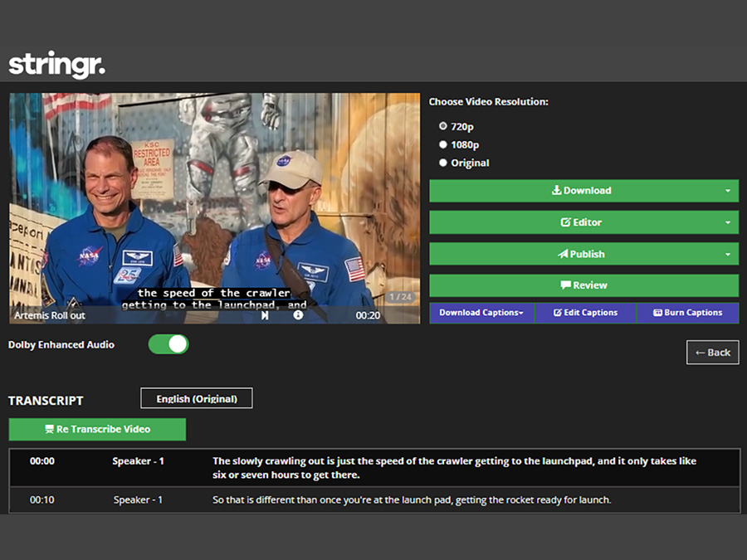
Task: Click the Back button
Action: coord(714,352)
